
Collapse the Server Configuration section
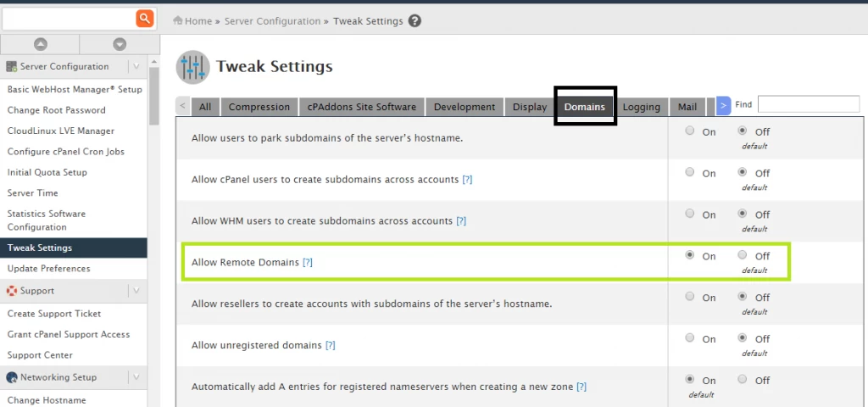pyautogui.click(x=135, y=66)
